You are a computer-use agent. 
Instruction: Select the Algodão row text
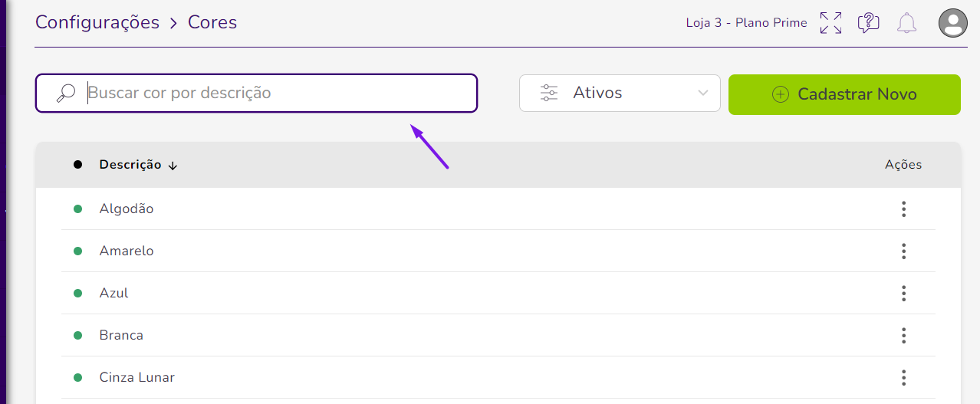(127, 209)
